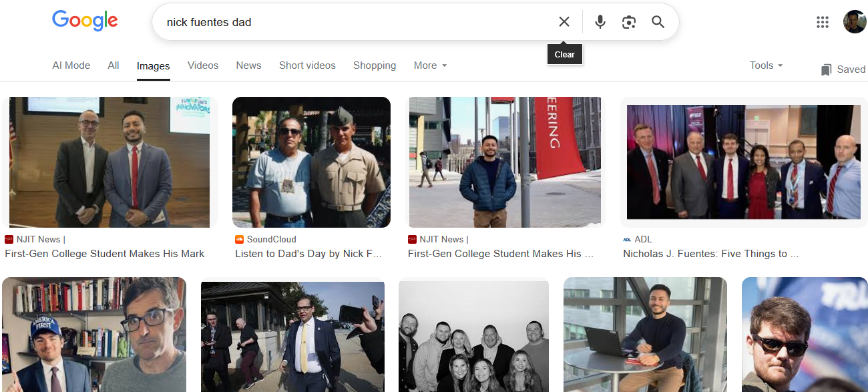
Task: Open the Google apps grid
Action: 823,22
